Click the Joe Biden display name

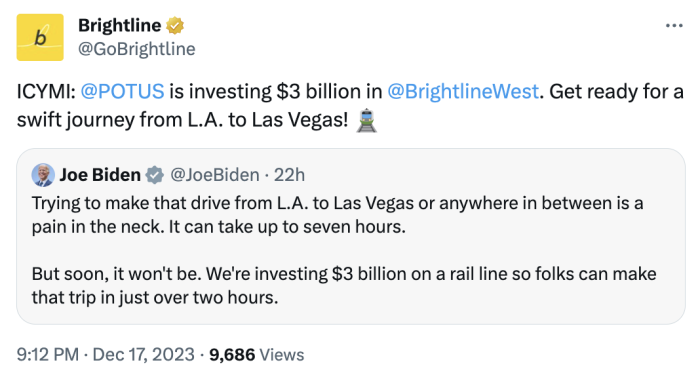[100, 175]
